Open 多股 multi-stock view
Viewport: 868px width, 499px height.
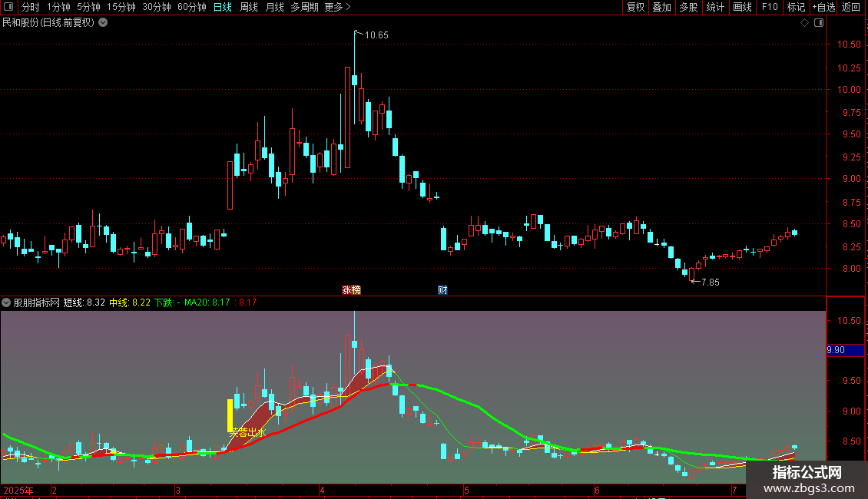pos(689,7)
